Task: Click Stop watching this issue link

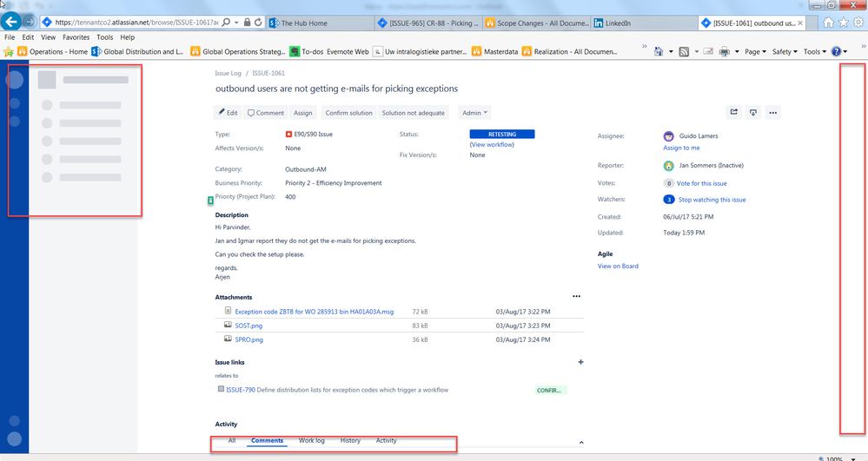Action: (712, 200)
